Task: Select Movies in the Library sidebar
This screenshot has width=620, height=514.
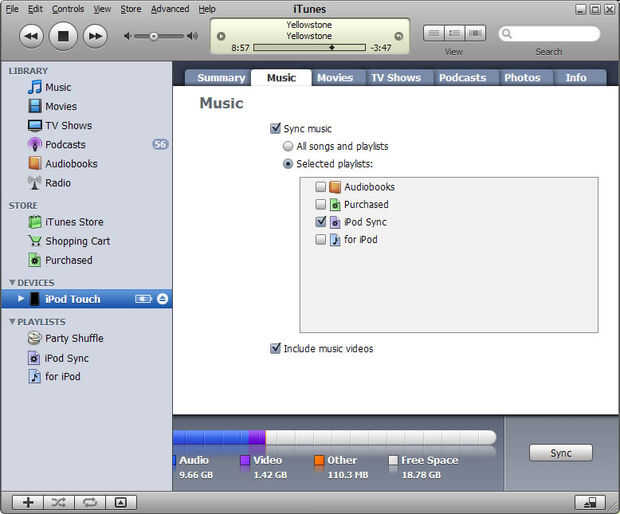Action: click(61, 106)
